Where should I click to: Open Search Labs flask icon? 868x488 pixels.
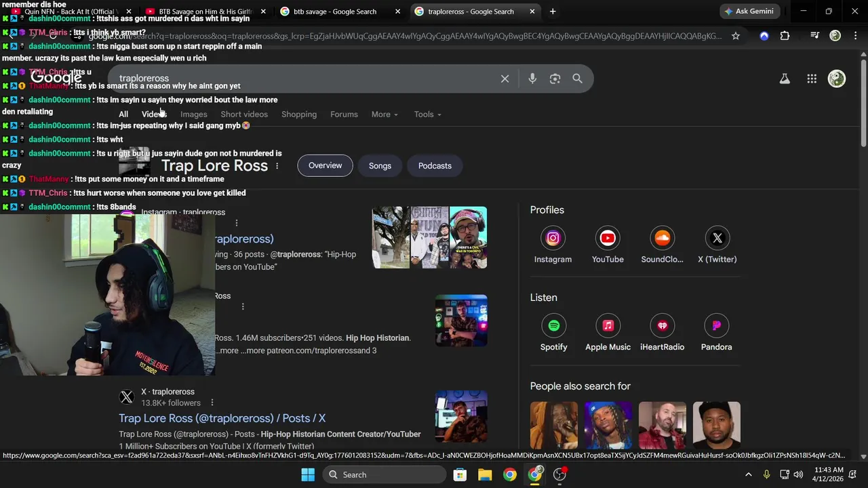pyautogui.click(x=785, y=79)
